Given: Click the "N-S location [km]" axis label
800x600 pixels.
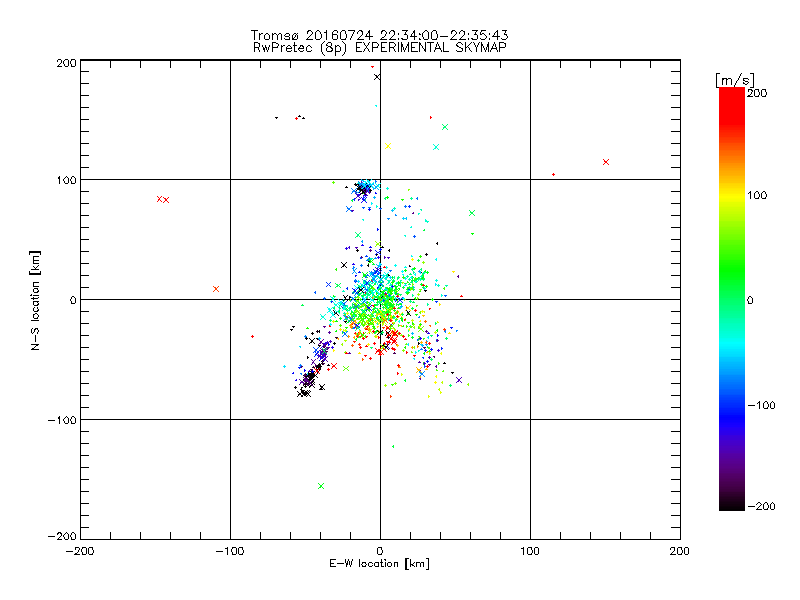Looking at the screenshot, I should click(x=35, y=301).
